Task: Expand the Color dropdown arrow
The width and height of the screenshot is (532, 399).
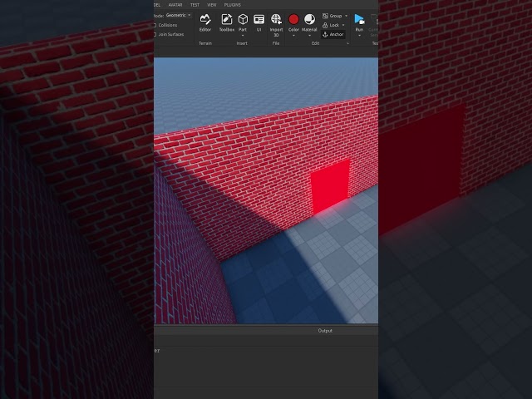Action: (x=293, y=35)
